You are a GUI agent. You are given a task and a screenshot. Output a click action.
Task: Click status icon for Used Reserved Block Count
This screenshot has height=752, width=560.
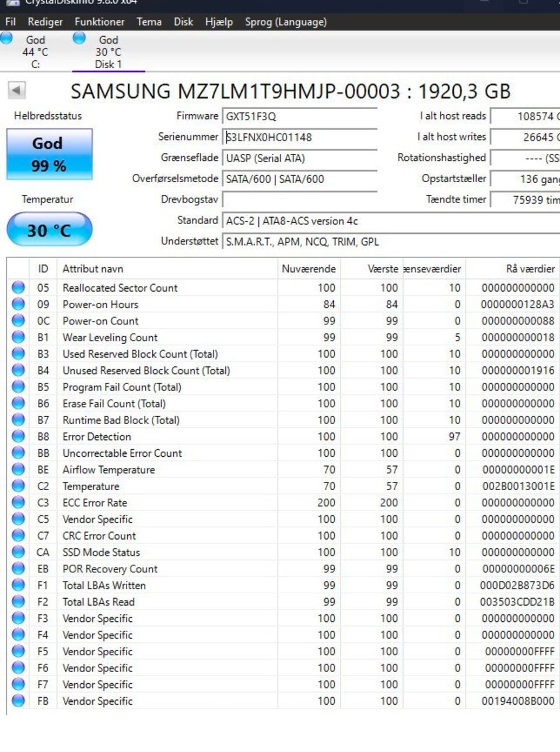[19, 354]
